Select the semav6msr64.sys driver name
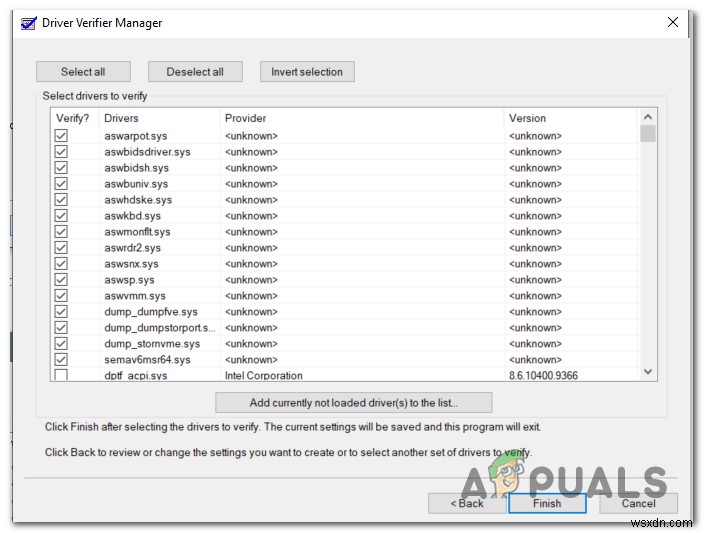 tap(147, 360)
